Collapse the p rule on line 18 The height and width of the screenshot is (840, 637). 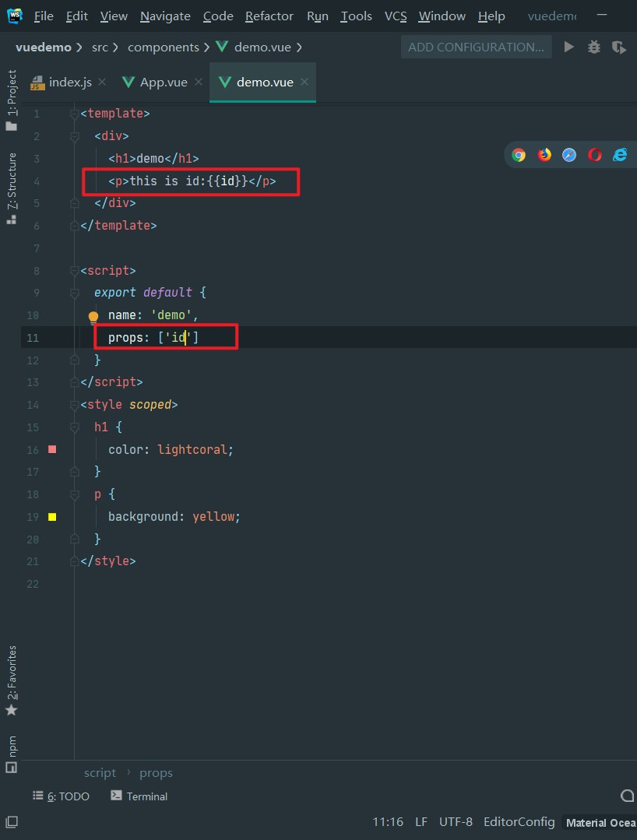pos(75,494)
